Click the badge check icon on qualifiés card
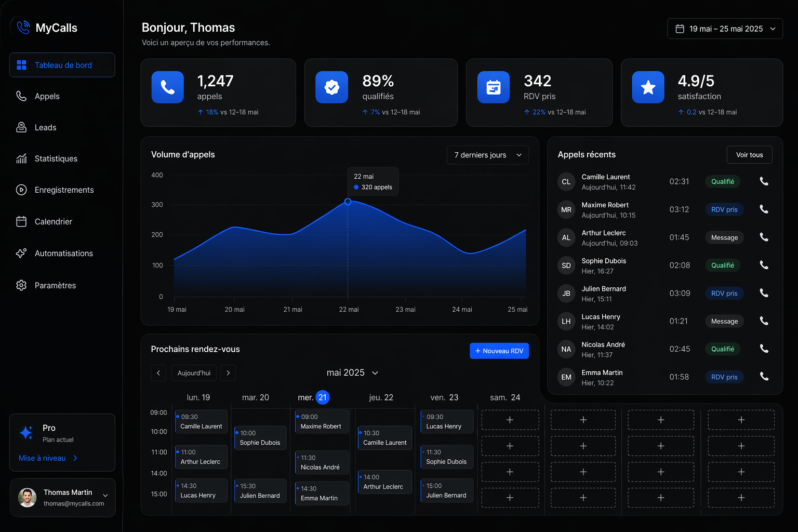The height and width of the screenshot is (532, 798). click(x=331, y=87)
